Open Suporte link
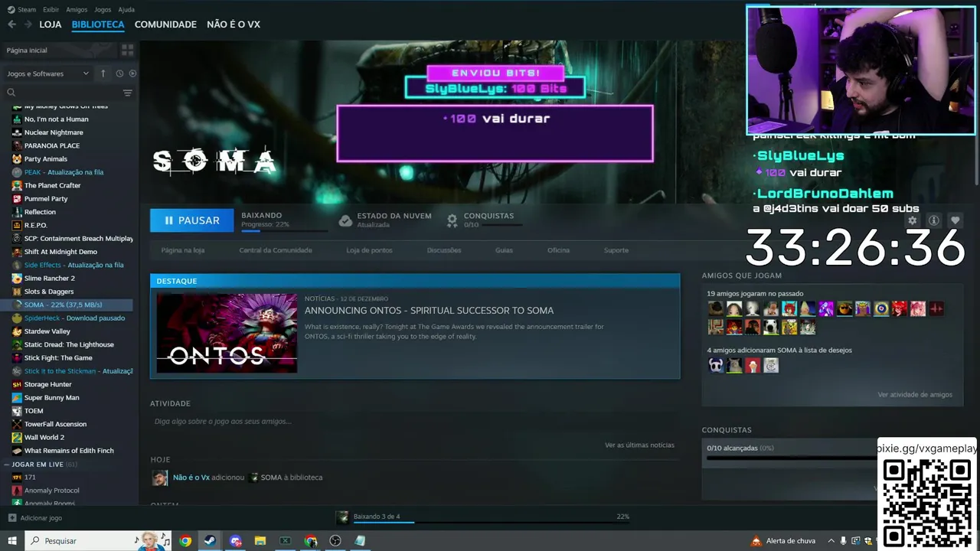Viewport: 980px width, 551px height. tap(616, 250)
